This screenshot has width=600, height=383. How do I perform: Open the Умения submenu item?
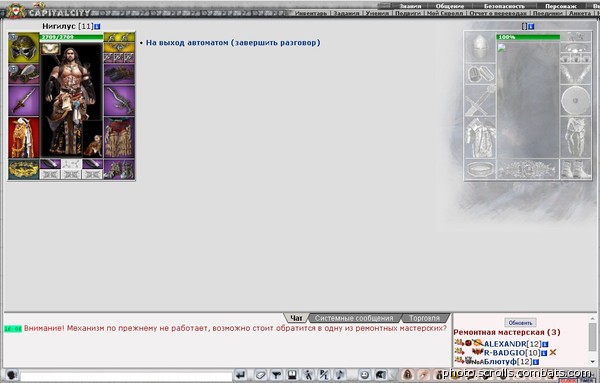coord(377,13)
